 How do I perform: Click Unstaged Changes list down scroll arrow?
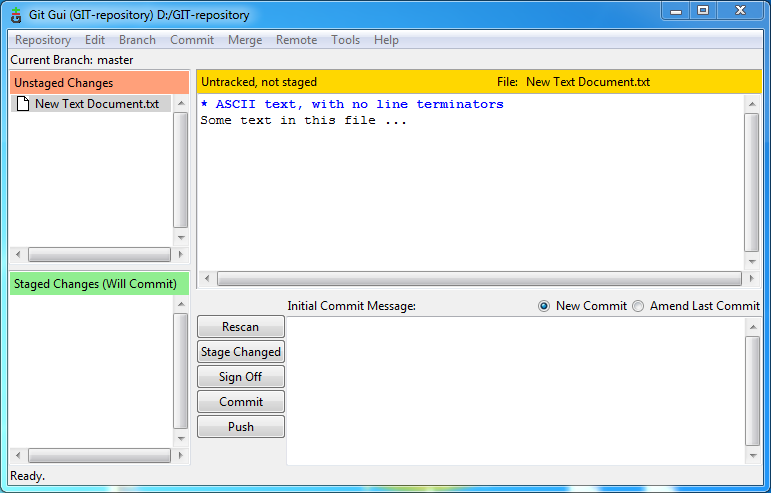tap(181, 238)
